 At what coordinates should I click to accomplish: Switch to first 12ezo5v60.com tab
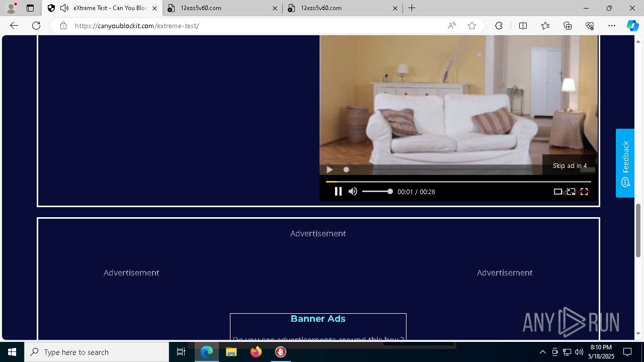tap(223, 8)
